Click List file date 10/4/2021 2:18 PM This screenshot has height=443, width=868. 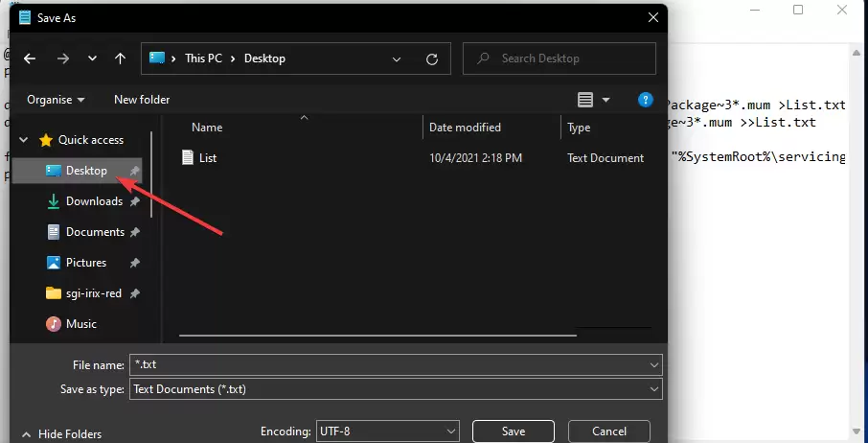[475, 158]
